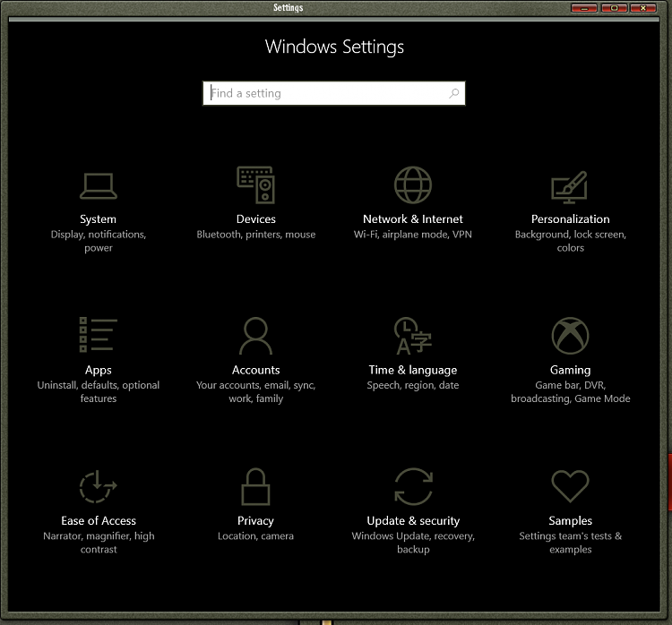Click the Personalization label

click(x=571, y=218)
